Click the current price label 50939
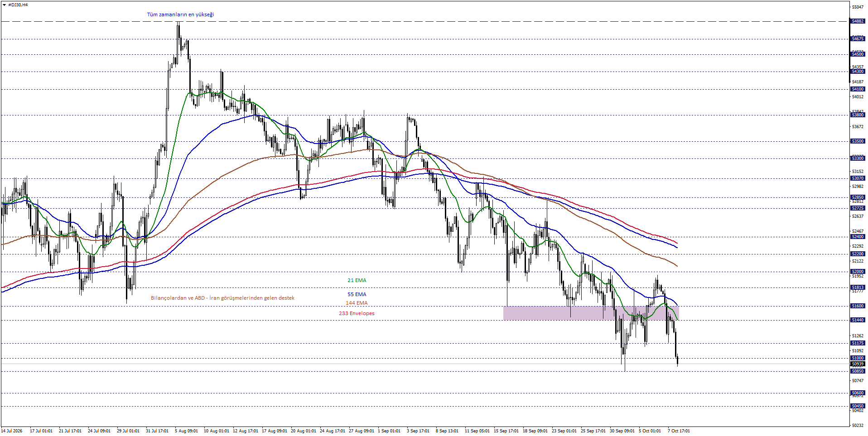This screenshot has width=868, height=436. pos(858,364)
